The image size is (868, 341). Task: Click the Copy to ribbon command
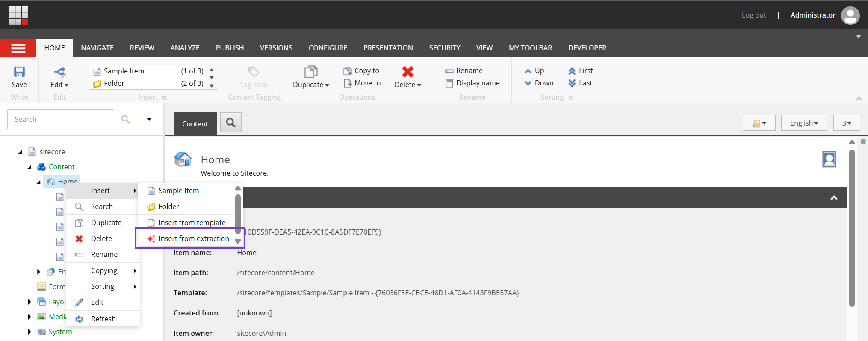[x=361, y=71]
